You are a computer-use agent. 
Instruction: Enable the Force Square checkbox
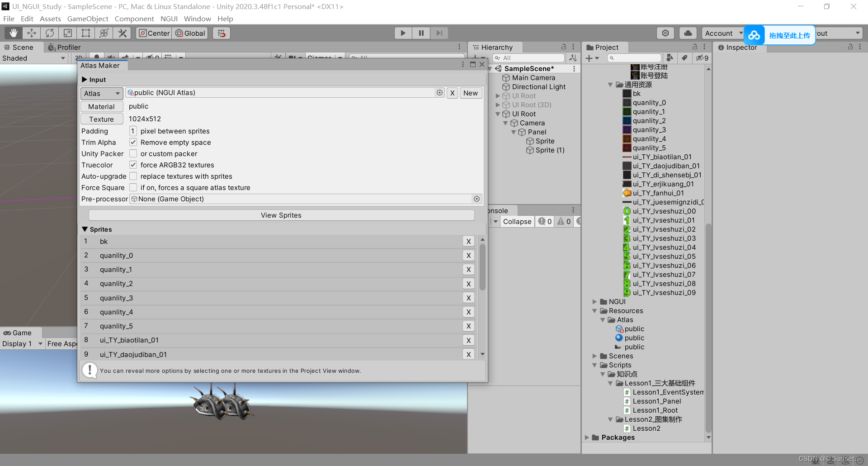[x=133, y=188]
